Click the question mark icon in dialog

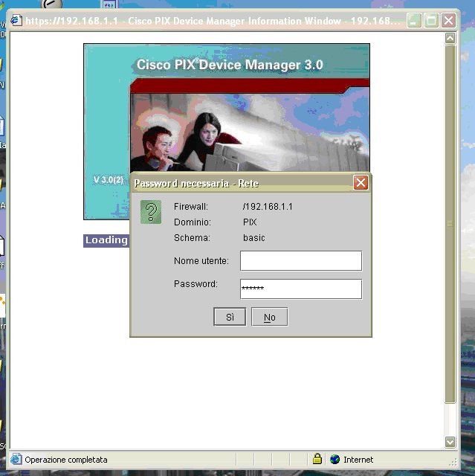[151, 212]
